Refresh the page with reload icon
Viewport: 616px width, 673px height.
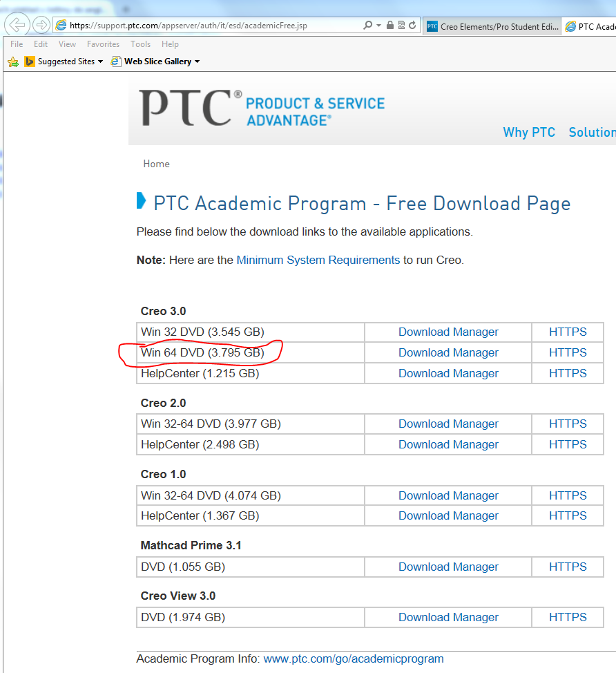(x=412, y=25)
